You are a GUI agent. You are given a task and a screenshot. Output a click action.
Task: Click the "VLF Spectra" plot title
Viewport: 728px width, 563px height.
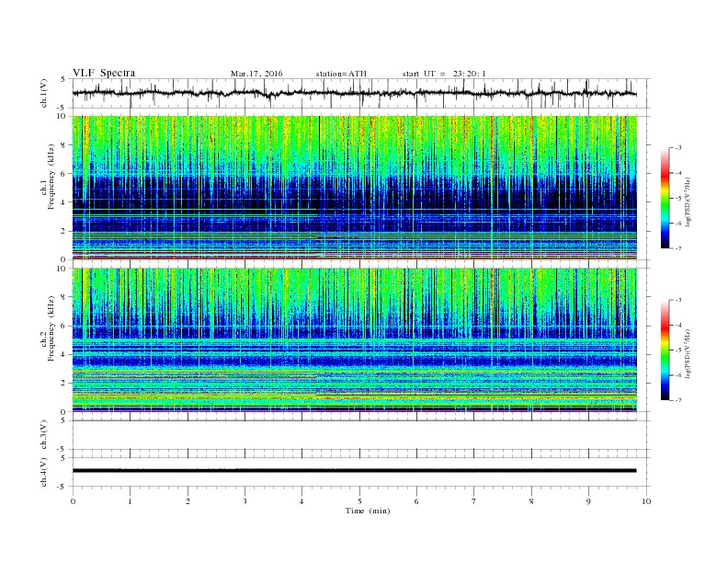104,73
